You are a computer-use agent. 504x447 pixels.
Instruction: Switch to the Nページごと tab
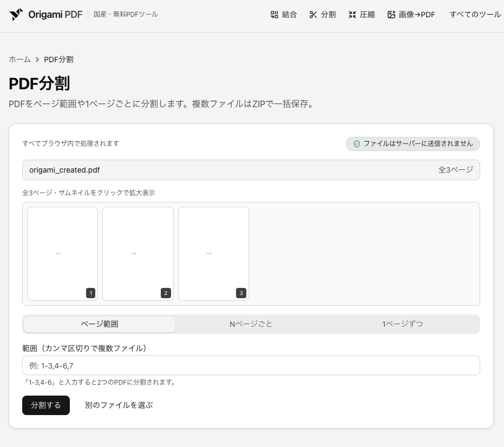point(251,324)
